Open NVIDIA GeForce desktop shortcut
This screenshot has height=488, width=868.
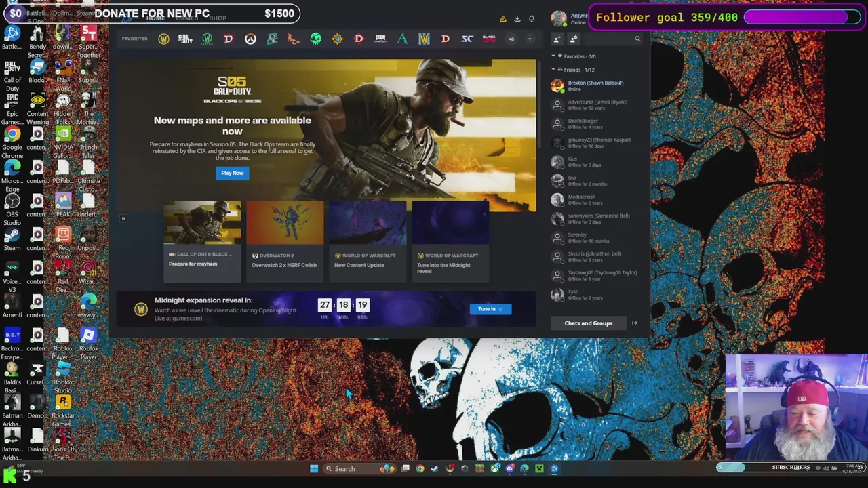click(x=63, y=142)
